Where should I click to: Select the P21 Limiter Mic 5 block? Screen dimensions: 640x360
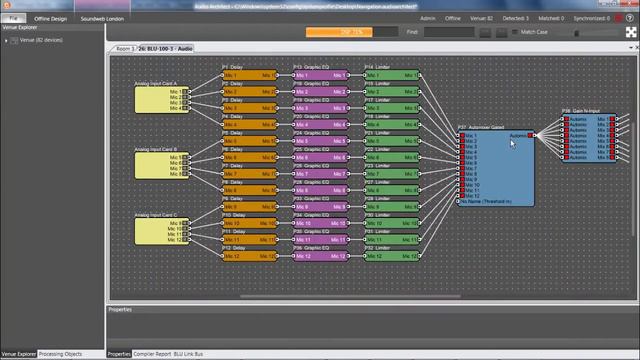(392, 141)
